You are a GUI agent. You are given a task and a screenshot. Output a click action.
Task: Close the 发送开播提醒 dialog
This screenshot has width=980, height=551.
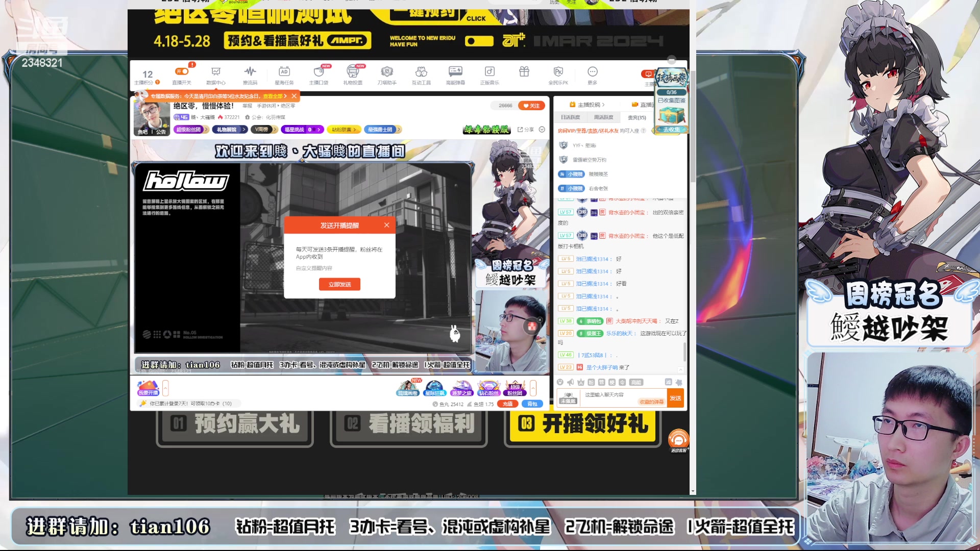[x=387, y=225]
